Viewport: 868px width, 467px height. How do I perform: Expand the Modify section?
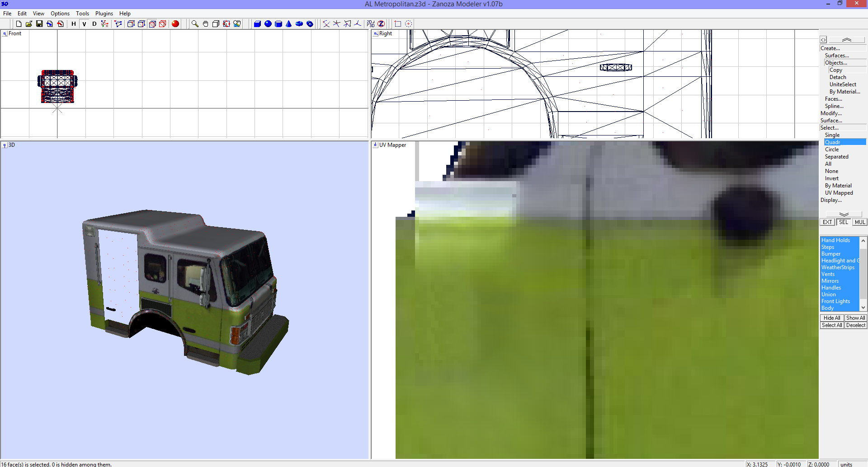coord(831,113)
